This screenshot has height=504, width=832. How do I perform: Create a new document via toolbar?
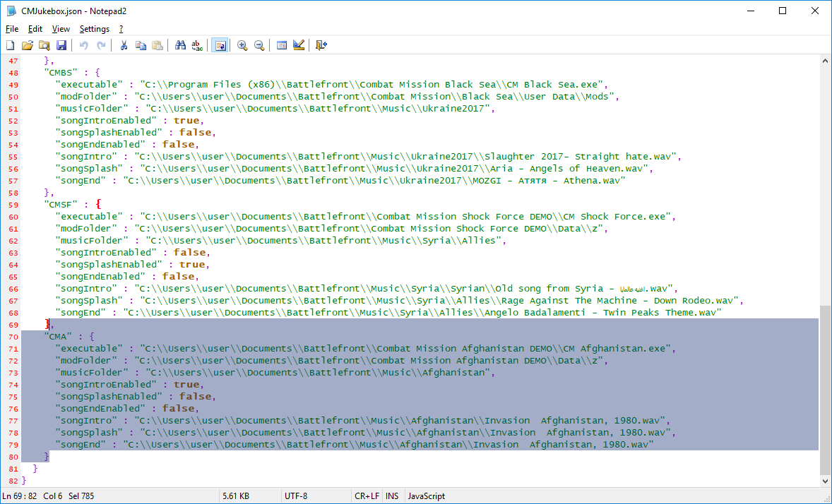click(10, 46)
